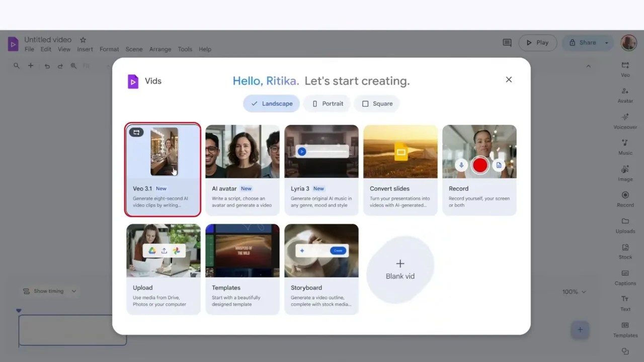Screen dimensions: 644x362
Task: Open the Avatar panel in sidebar
Action: (x=625, y=95)
